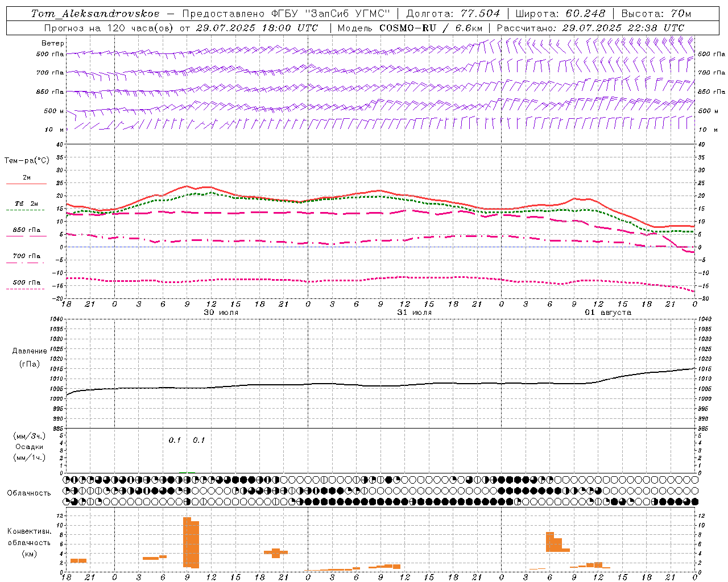
Task: Click the 31 июля date label
Action: tap(414, 313)
